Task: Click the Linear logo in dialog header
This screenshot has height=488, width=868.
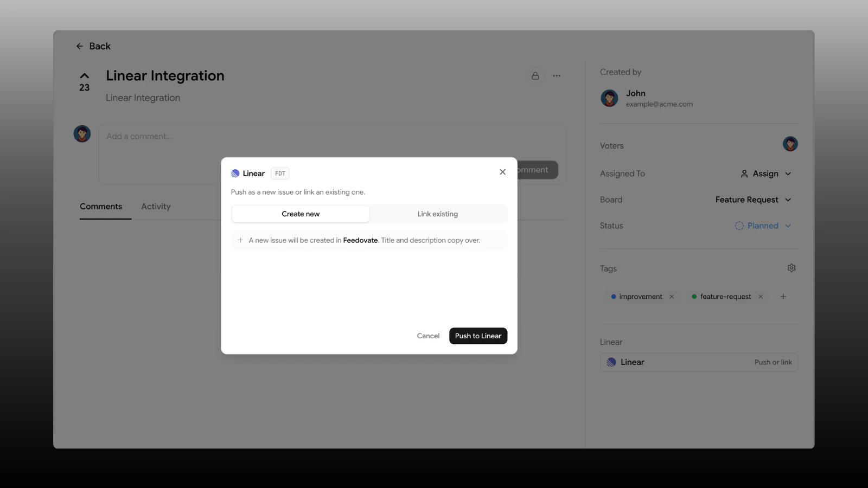Action: click(235, 174)
